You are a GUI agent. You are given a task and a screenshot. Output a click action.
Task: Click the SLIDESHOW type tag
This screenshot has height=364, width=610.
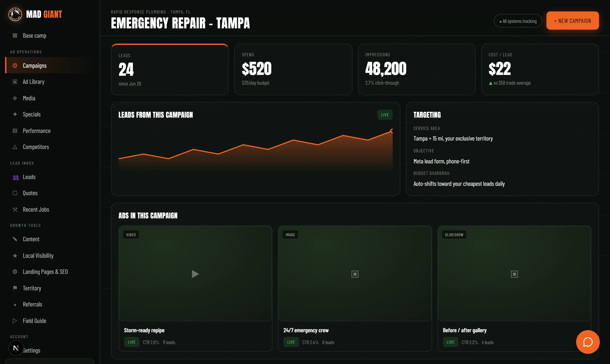(454, 235)
